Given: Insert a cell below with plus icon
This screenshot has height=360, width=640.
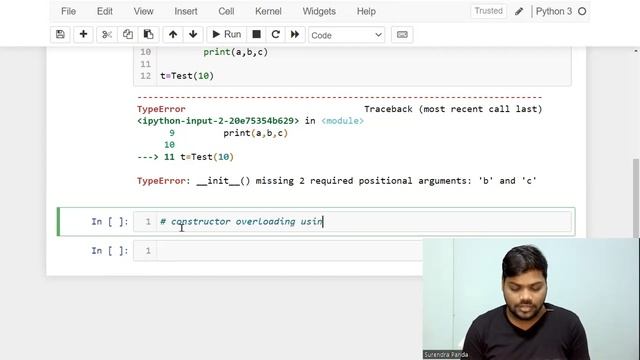Looking at the screenshot, I should pos(83,35).
